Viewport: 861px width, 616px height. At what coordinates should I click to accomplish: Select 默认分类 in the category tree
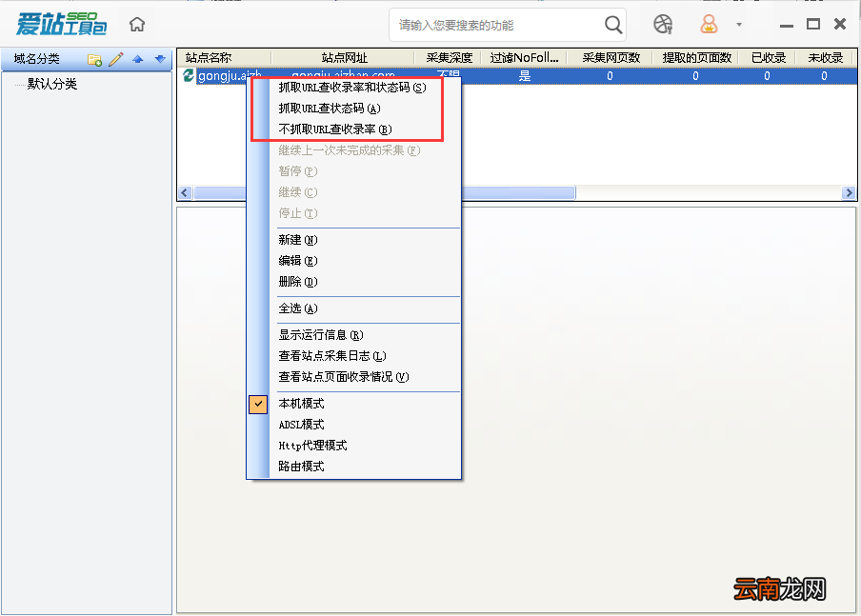52,84
